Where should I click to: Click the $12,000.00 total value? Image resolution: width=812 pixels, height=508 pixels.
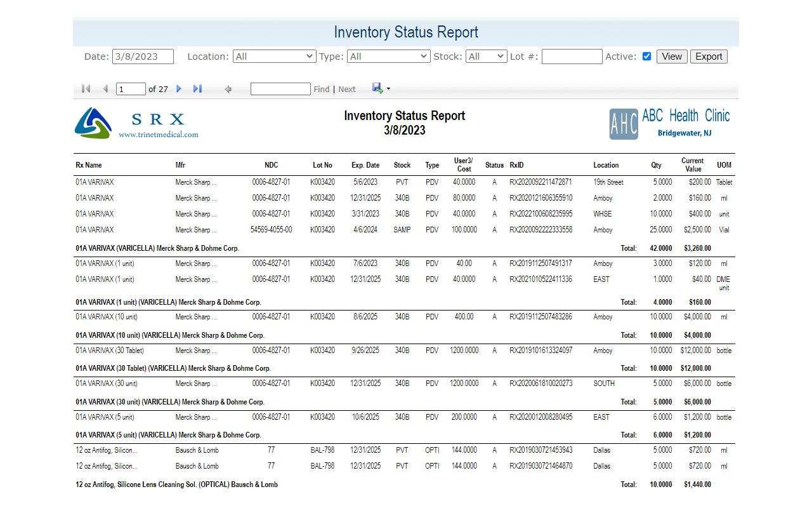click(696, 368)
